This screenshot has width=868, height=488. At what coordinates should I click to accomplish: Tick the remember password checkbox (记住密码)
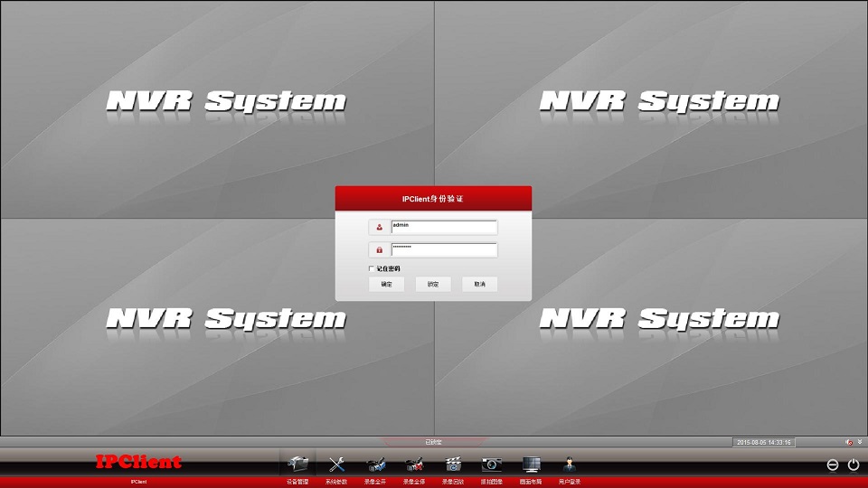[372, 268]
